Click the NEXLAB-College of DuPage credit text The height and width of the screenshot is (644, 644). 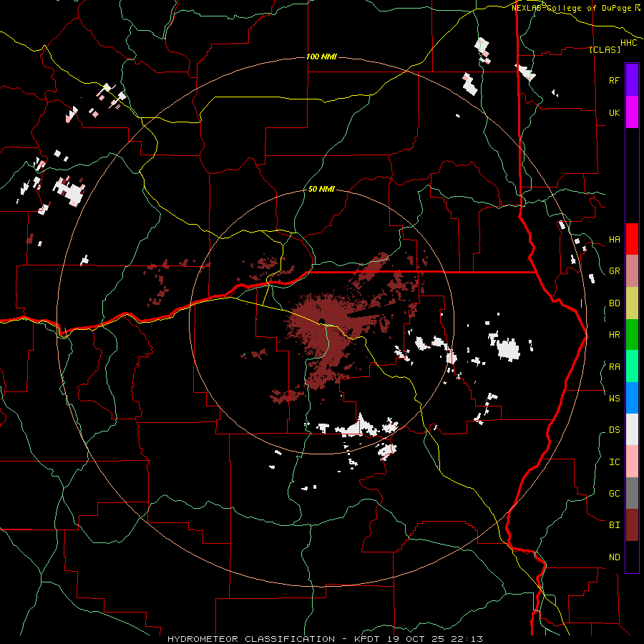point(572,8)
